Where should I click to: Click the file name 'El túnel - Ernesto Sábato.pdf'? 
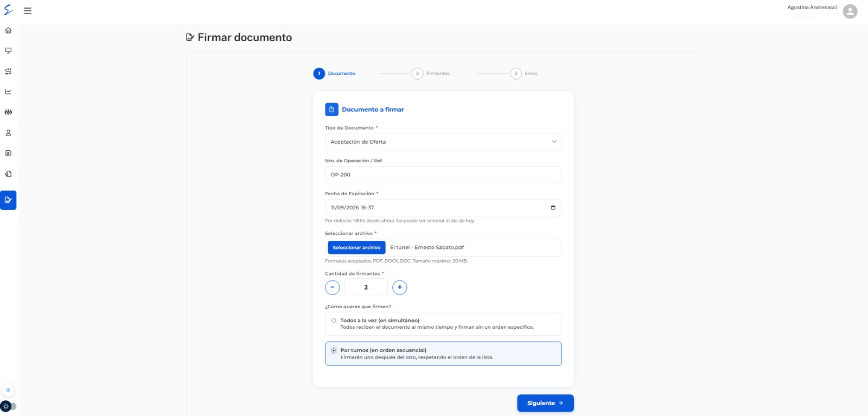[427, 247]
